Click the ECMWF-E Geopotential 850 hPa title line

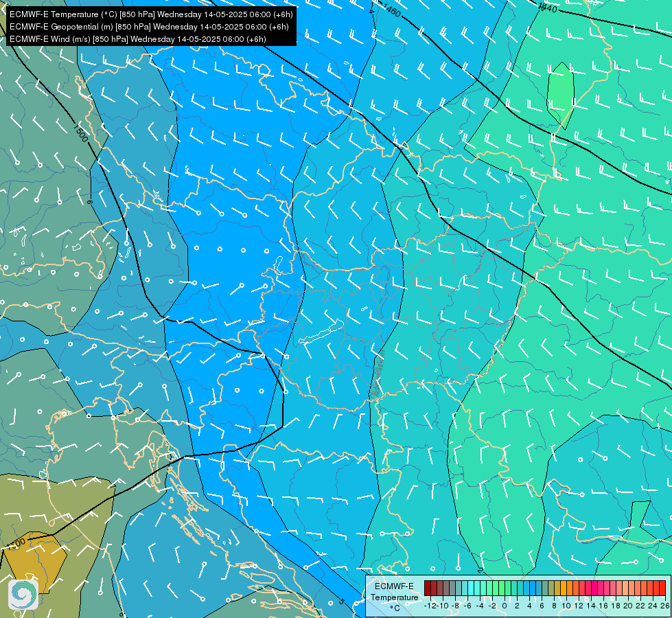pyautogui.click(x=149, y=27)
